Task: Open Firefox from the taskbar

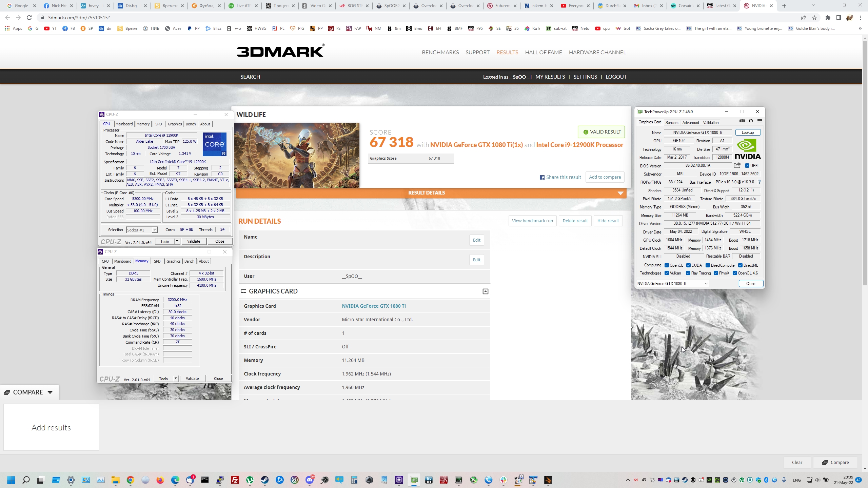Action: [x=160, y=480]
